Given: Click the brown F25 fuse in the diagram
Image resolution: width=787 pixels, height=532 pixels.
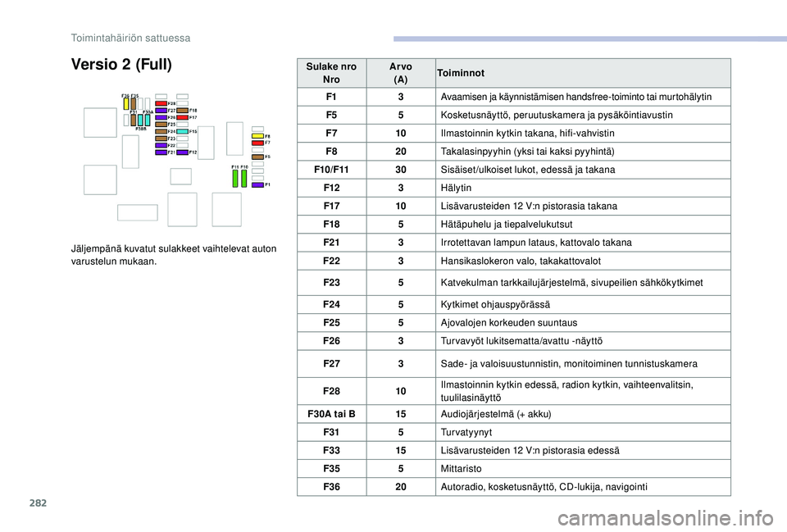Looking at the screenshot, I should [x=161, y=125].
